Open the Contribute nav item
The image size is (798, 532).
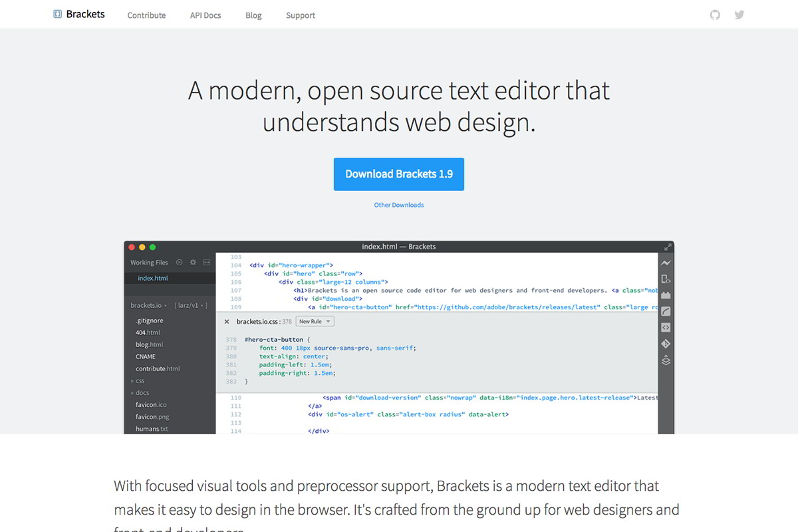146,15
